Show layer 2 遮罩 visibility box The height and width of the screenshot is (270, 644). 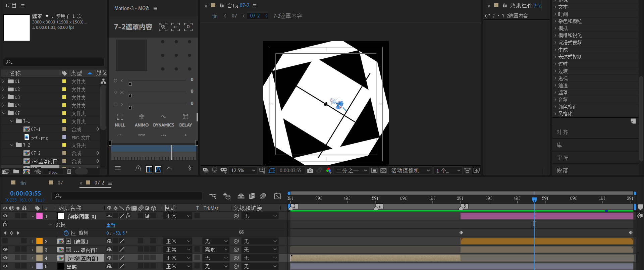point(5,241)
